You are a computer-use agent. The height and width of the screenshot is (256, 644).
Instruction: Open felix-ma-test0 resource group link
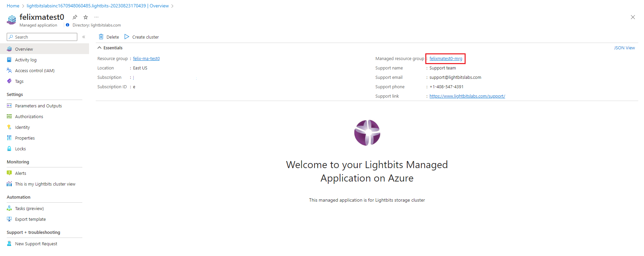[x=146, y=59]
